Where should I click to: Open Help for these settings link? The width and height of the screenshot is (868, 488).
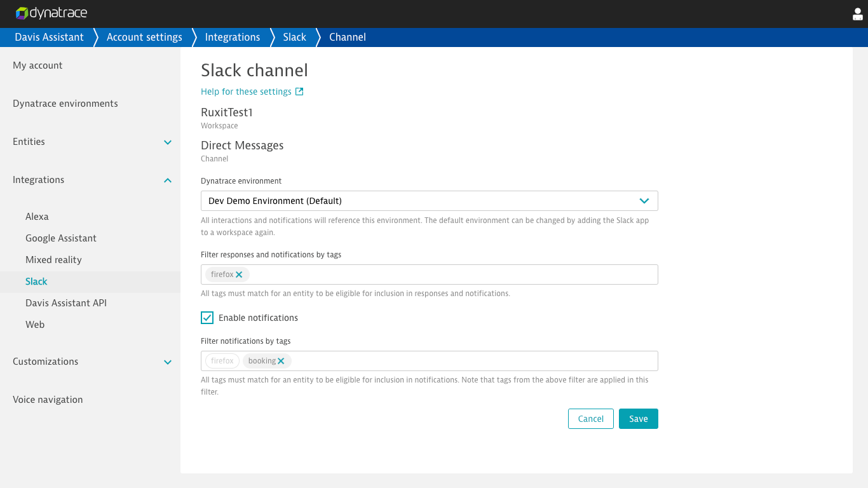click(246, 91)
